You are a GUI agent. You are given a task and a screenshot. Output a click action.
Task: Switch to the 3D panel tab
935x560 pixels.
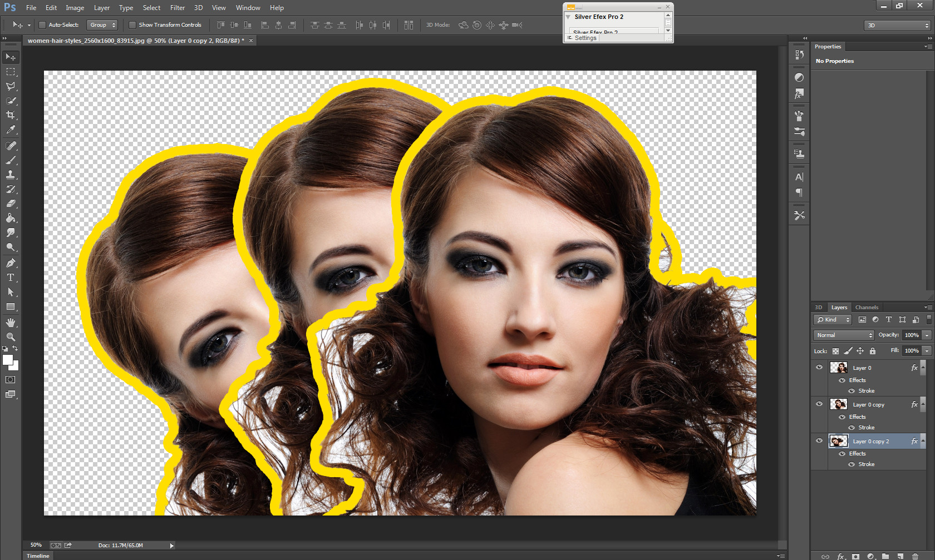click(818, 308)
